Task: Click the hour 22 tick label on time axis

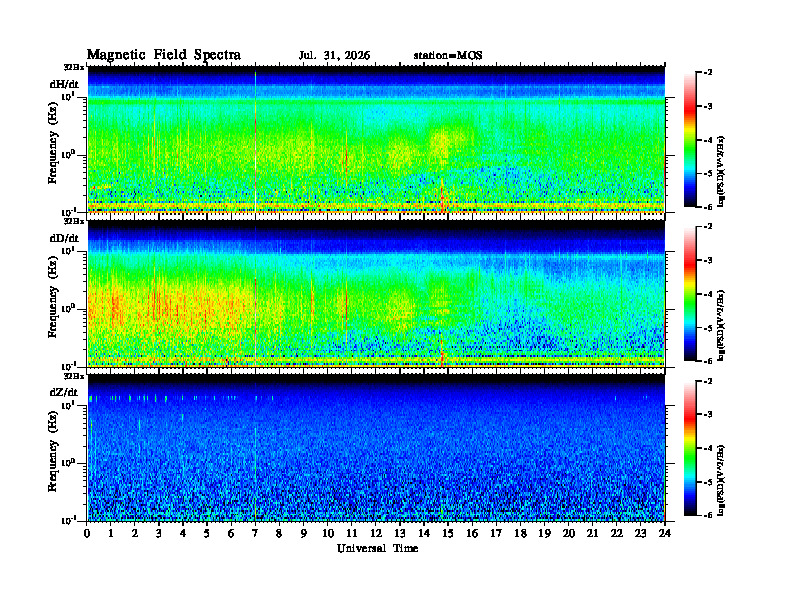Action: pos(617,534)
